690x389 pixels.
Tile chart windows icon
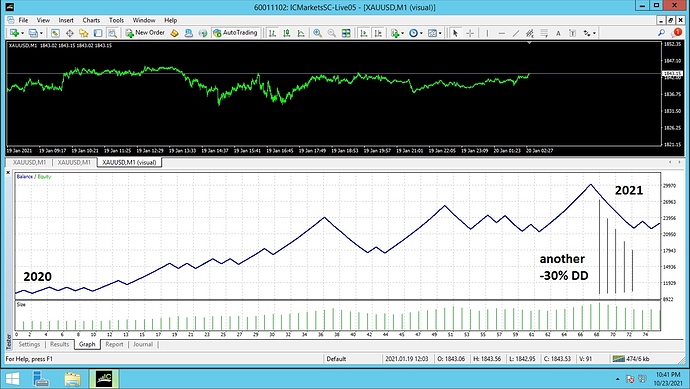(x=346, y=33)
